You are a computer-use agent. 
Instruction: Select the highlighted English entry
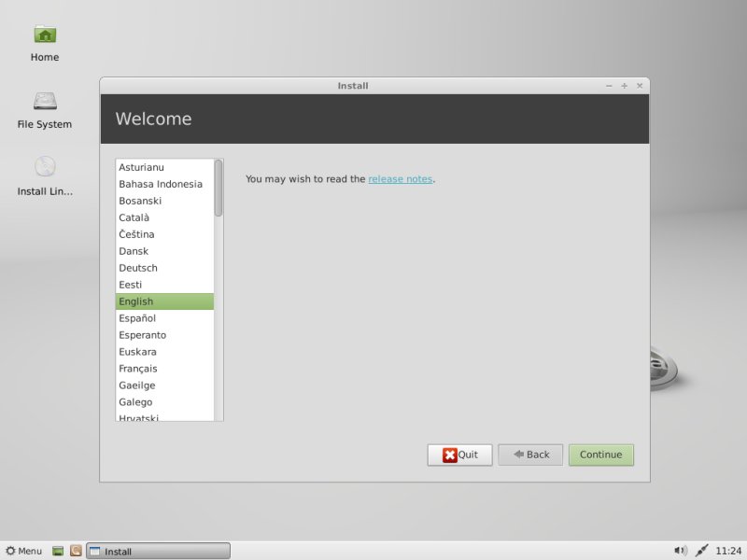click(x=164, y=301)
